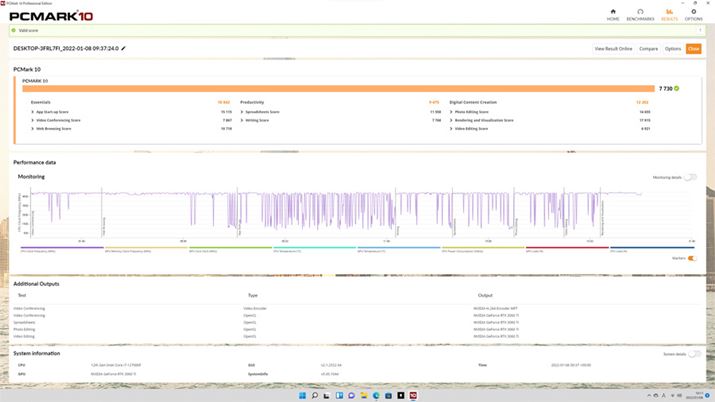
Task: Go to the Benchmarks section
Action: [640, 14]
